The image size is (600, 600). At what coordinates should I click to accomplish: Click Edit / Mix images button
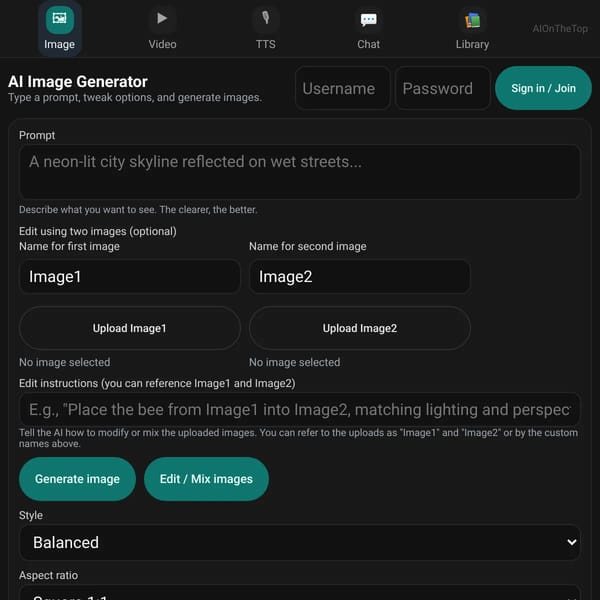point(206,479)
